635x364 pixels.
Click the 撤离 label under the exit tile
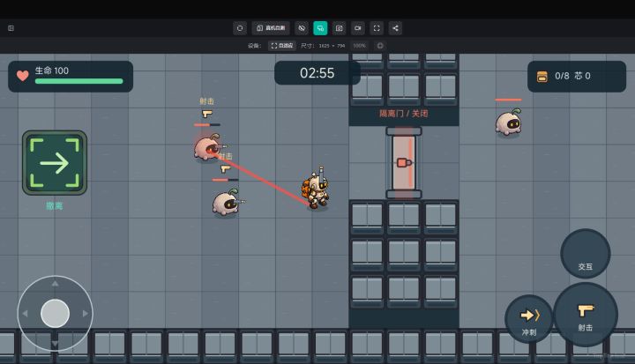(x=55, y=205)
